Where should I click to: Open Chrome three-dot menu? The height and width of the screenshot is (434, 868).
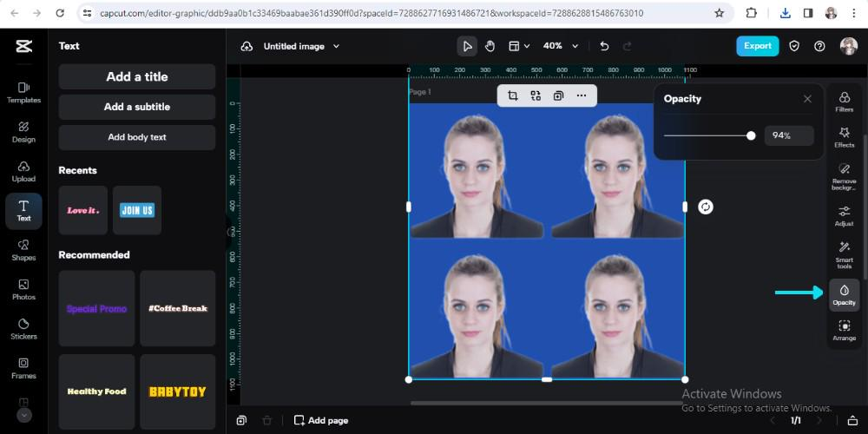[854, 13]
